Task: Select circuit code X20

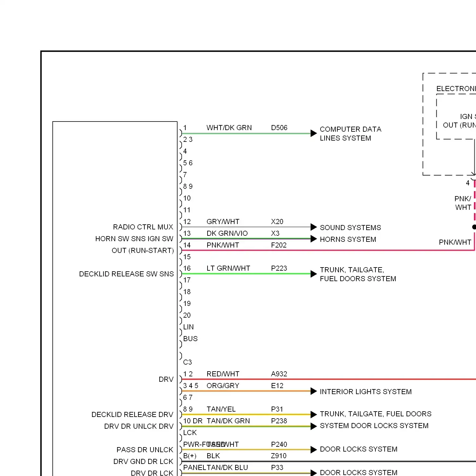Action: 277,221
